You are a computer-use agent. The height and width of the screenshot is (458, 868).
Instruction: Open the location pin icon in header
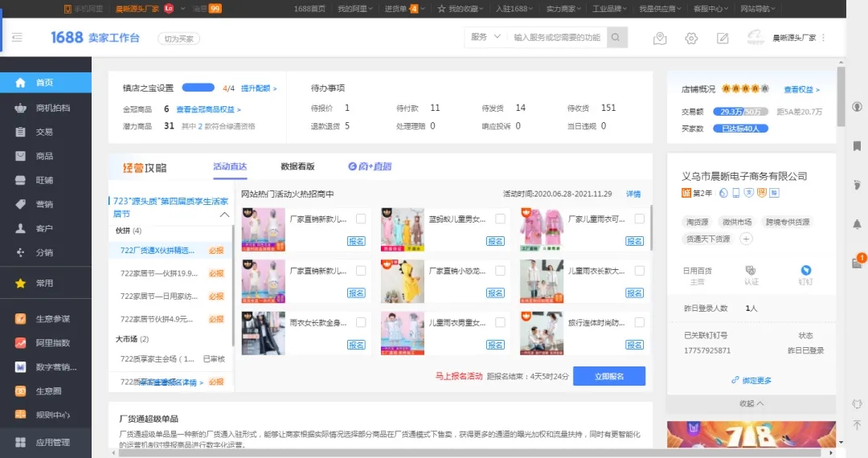[659, 39]
